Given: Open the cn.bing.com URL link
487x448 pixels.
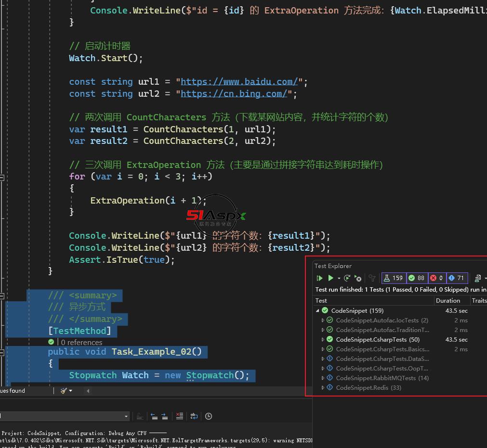Looking at the screenshot, I should pos(234,93).
